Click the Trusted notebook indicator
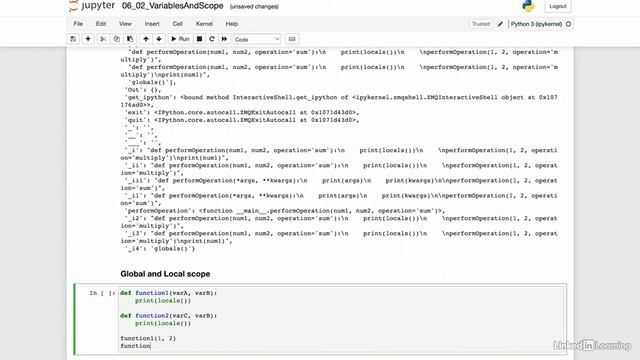 tap(480, 24)
